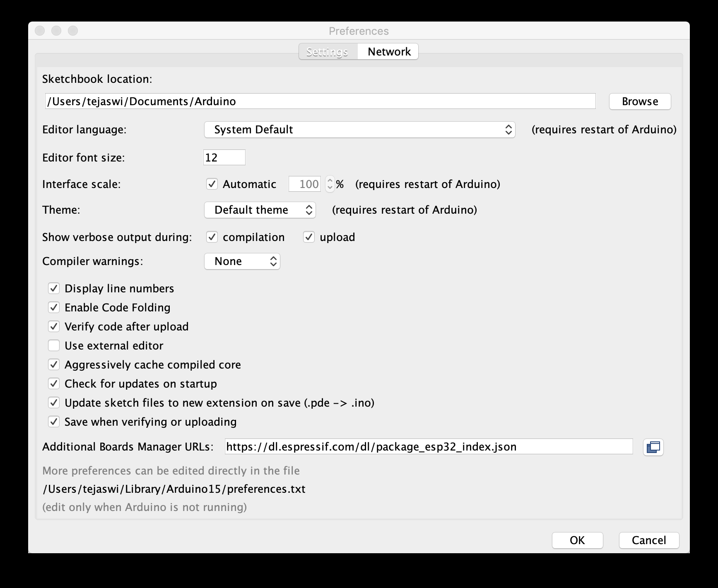Disable Display line numbers
The height and width of the screenshot is (588, 718).
(54, 288)
